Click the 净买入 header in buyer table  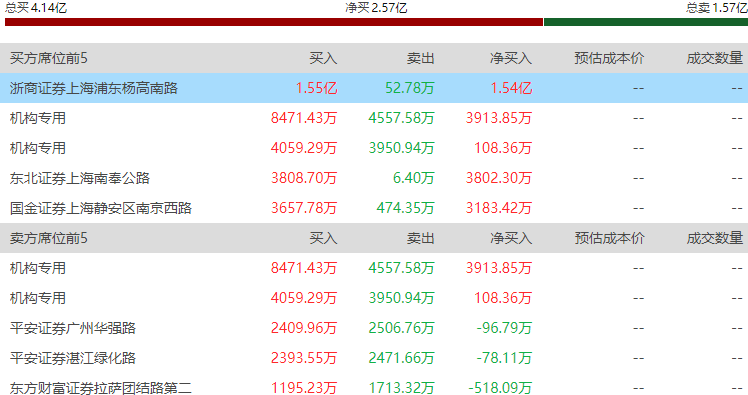(511, 58)
